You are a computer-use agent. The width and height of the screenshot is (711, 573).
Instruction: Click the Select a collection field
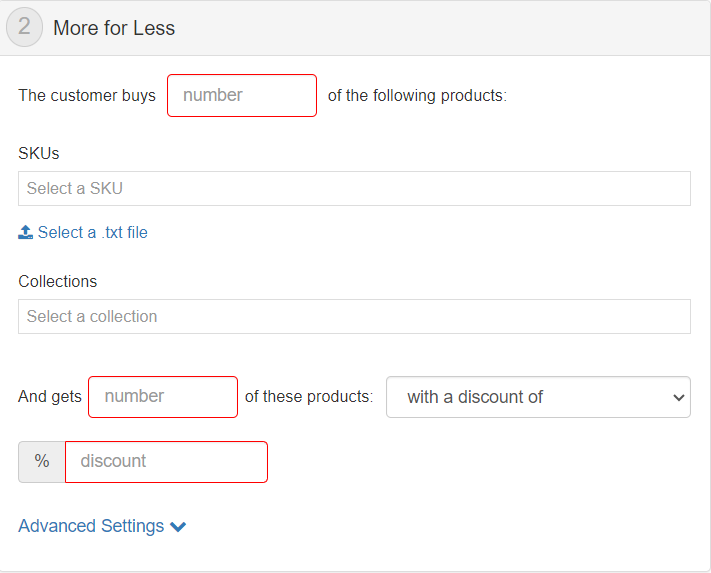point(354,316)
